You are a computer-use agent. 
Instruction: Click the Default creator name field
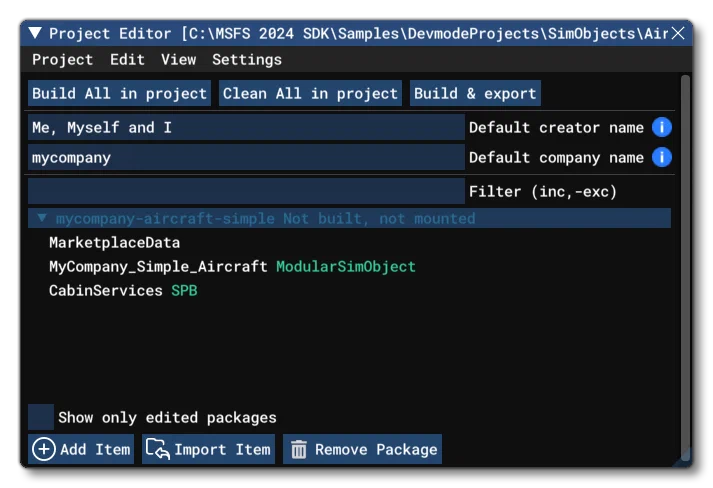[x=246, y=127]
